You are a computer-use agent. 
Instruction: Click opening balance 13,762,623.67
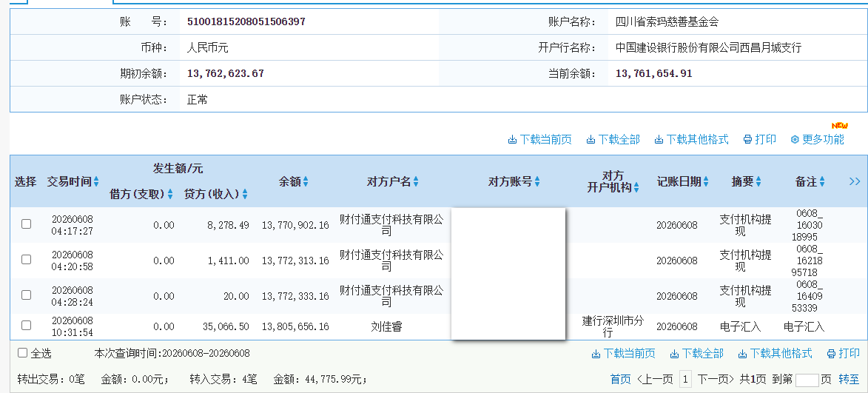[x=225, y=73]
